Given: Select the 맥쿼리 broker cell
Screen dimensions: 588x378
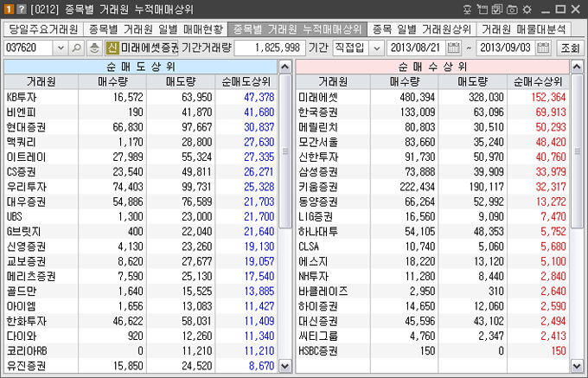Looking at the screenshot, I should tap(42, 142).
